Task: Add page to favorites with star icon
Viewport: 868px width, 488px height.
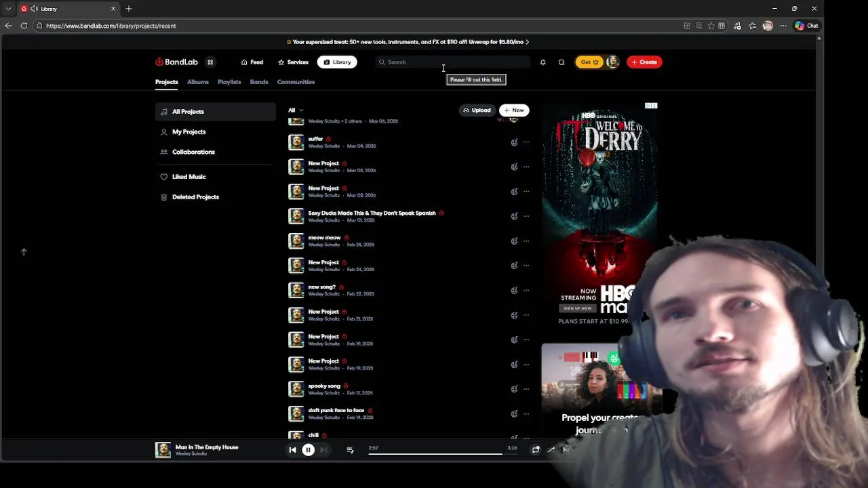Action: pos(711,26)
